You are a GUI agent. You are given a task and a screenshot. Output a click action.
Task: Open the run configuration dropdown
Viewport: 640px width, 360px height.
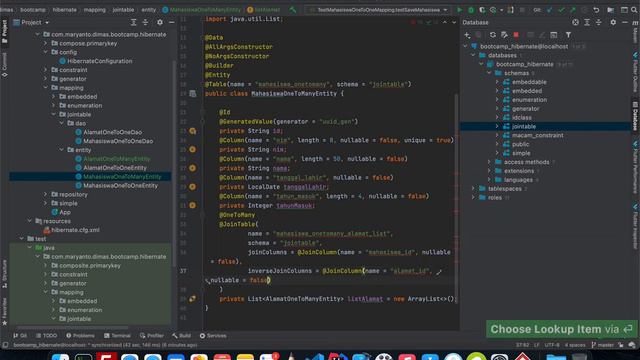[x=378, y=10]
